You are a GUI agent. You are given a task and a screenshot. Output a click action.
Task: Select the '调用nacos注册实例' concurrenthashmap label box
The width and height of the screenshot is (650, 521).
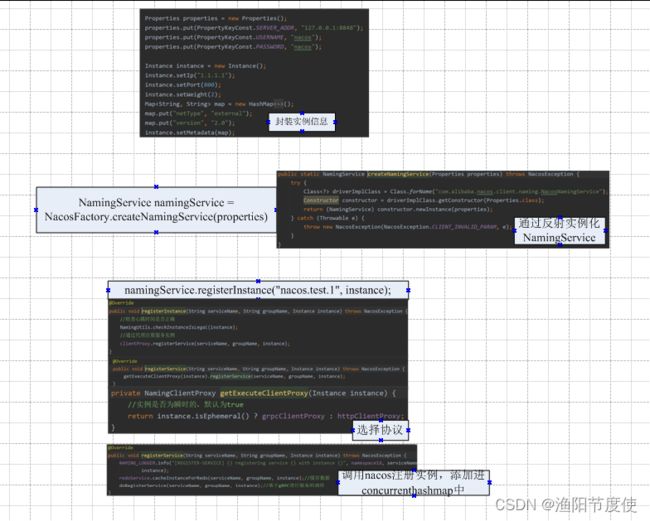tap(414, 482)
